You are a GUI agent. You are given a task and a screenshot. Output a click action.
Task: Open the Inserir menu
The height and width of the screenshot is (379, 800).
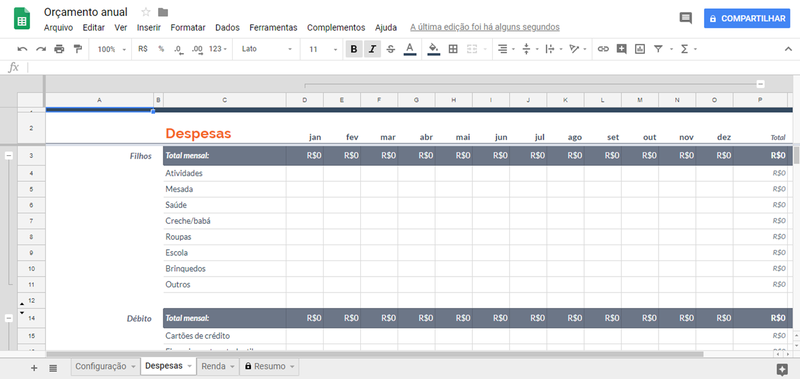(149, 28)
